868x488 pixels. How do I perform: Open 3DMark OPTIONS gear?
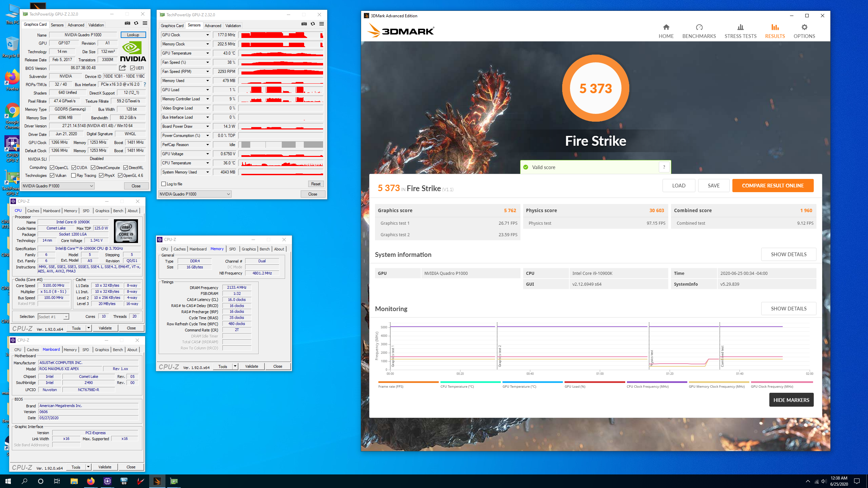point(804,27)
